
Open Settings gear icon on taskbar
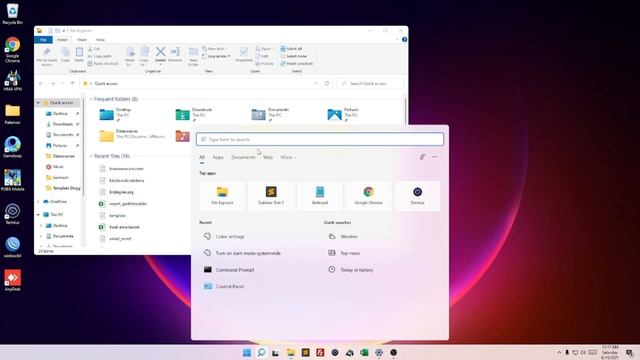pyautogui.click(x=379, y=353)
